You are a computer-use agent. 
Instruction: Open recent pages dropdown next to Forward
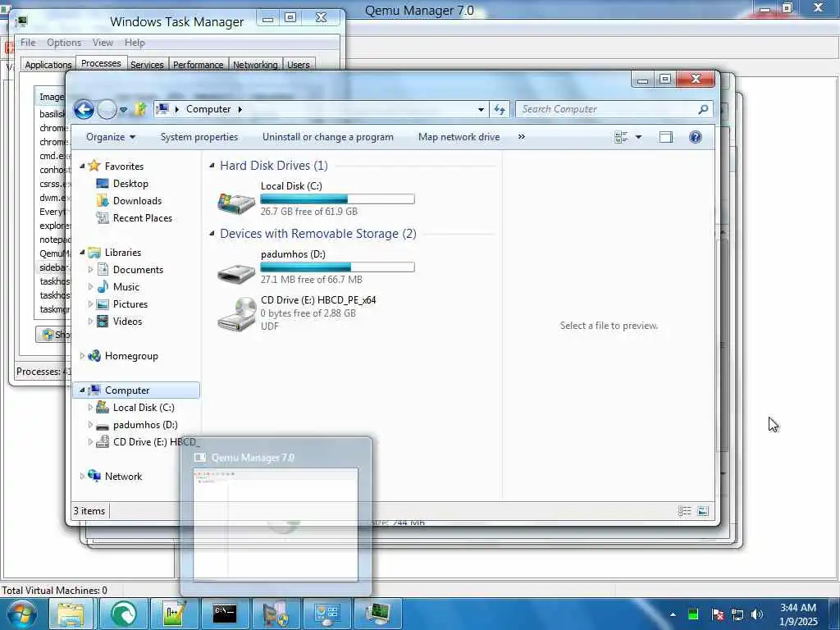[x=123, y=110]
